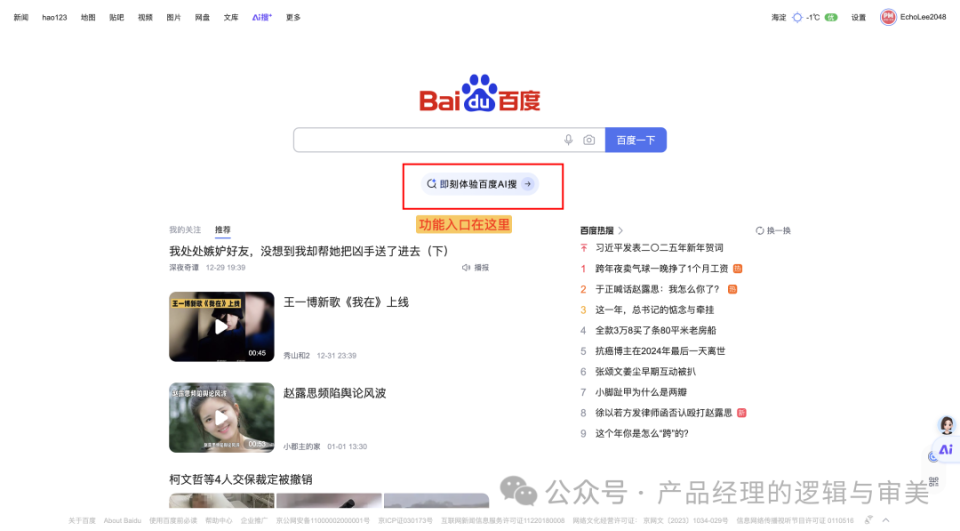This screenshot has height=531, width=960.
Task: Open 视频 in the top navigation
Action: [145, 18]
